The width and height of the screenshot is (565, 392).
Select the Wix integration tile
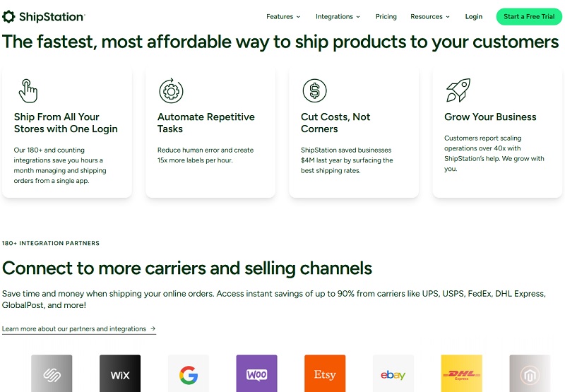pyautogui.click(x=120, y=374)
